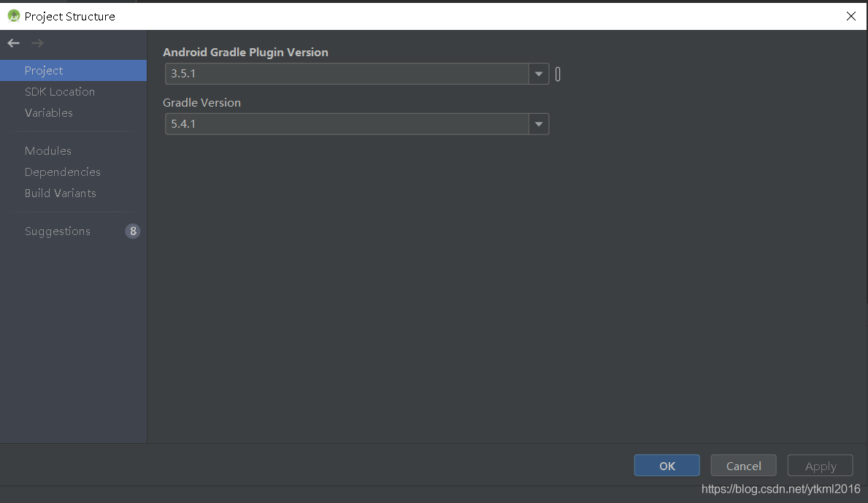Click the Cancel button

pyautogui.click(x=743, y=465)
